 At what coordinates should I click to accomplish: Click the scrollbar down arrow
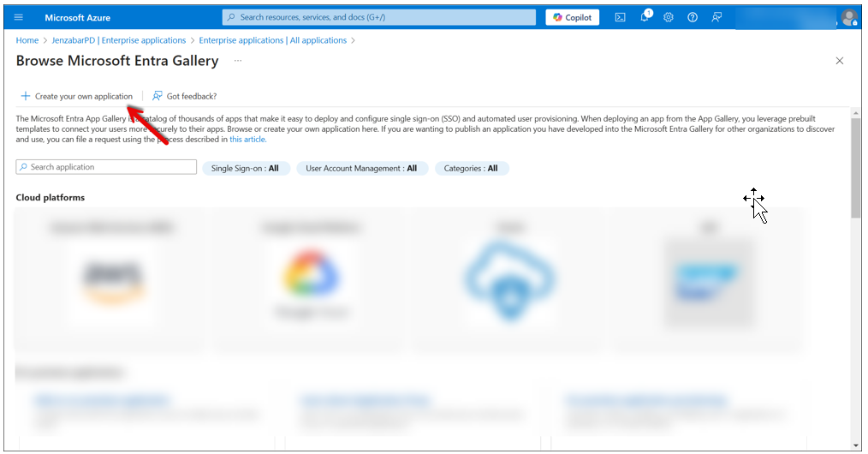pyautogui.click(x=855, y=445)
